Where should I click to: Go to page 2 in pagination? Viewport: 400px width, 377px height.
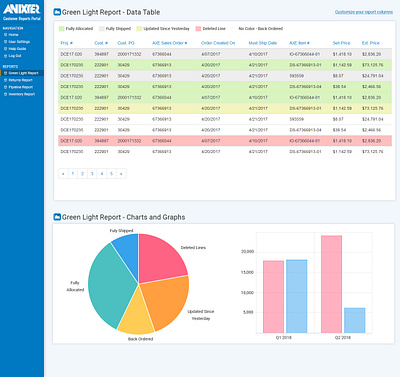tap(82, 174)
